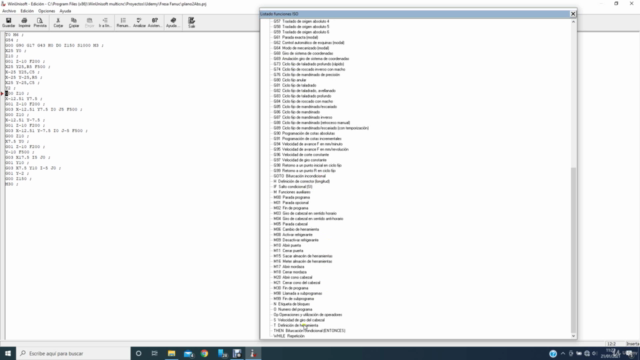Click the function list vertical scrollbar thumb
Screen dimensions: 640x360
click(573, 250)
